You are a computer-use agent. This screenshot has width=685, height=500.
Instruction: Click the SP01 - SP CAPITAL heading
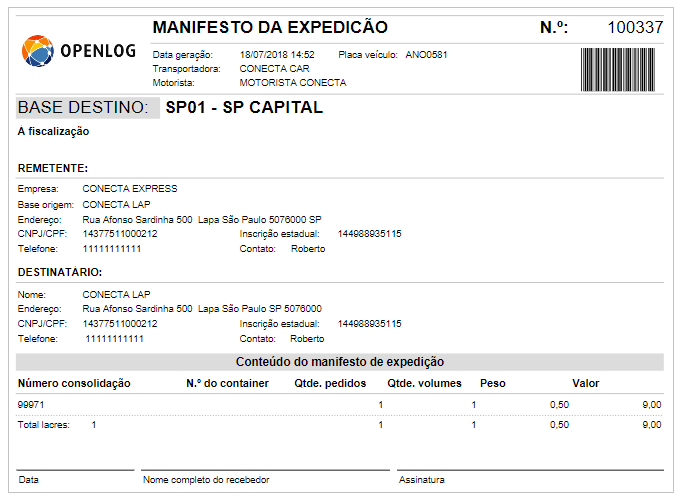pyautogui.click(x=244, y=108)
